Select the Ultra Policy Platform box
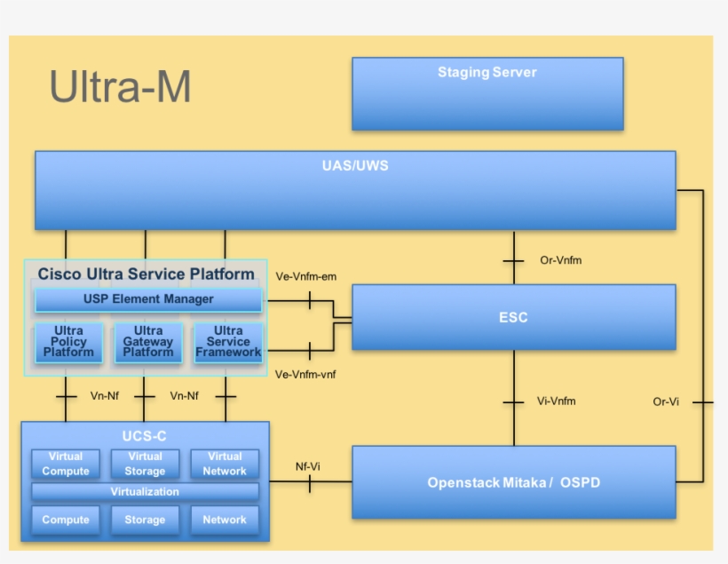 pos(68,342)
